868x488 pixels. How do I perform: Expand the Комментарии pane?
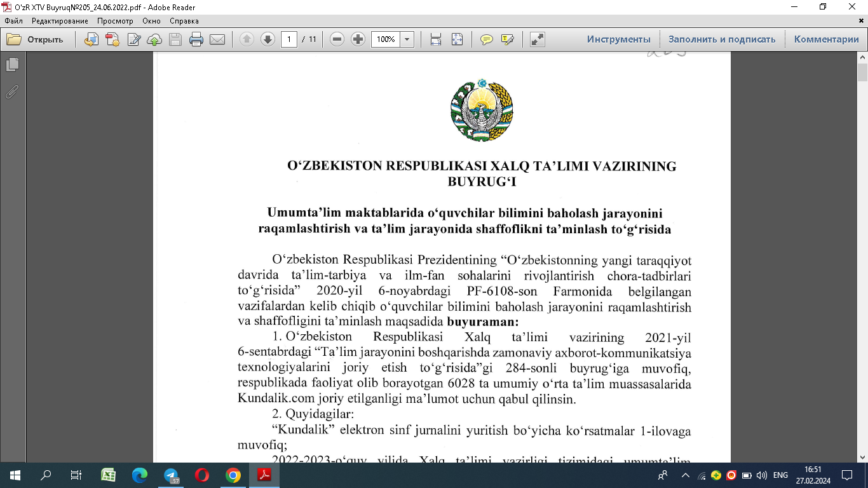coord(826,39)
